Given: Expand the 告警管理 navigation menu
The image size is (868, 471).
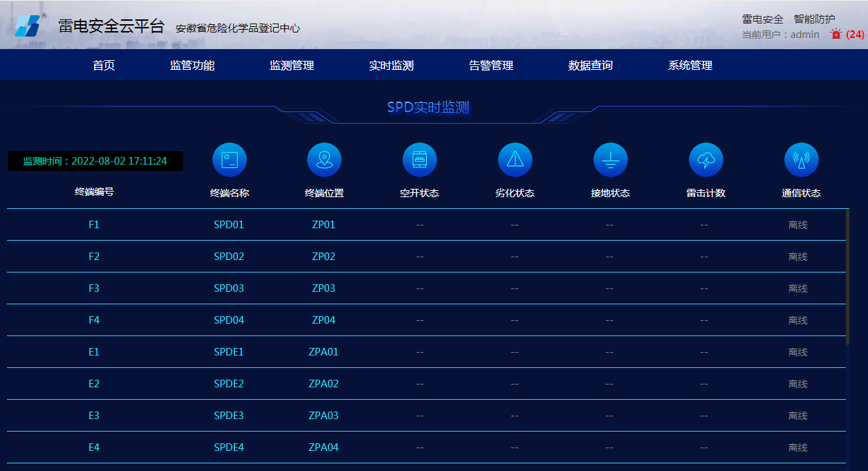Looking at the screenshot, I should click(x=491, y=66).
